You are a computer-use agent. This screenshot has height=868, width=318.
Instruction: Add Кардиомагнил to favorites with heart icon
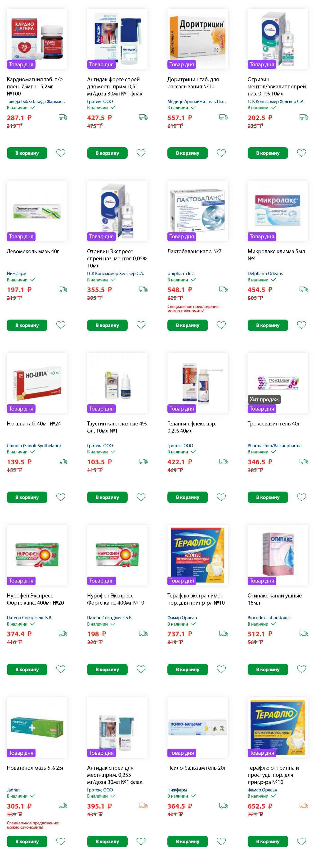(x=61, y=153)
